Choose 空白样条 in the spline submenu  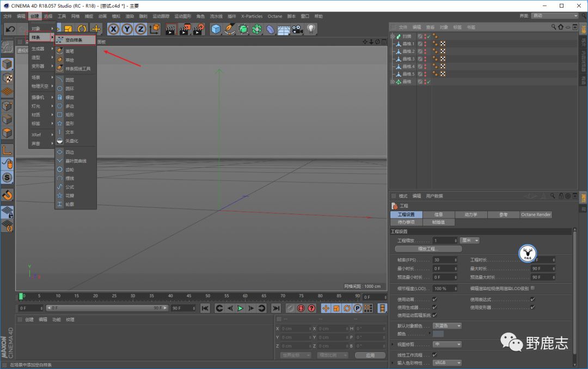75,40
